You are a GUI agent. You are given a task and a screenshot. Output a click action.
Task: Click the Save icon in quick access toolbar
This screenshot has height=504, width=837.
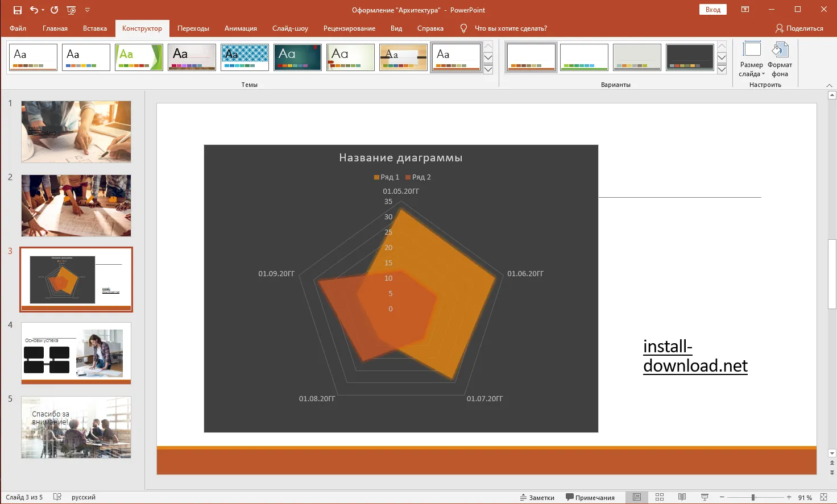click(17, 10)
